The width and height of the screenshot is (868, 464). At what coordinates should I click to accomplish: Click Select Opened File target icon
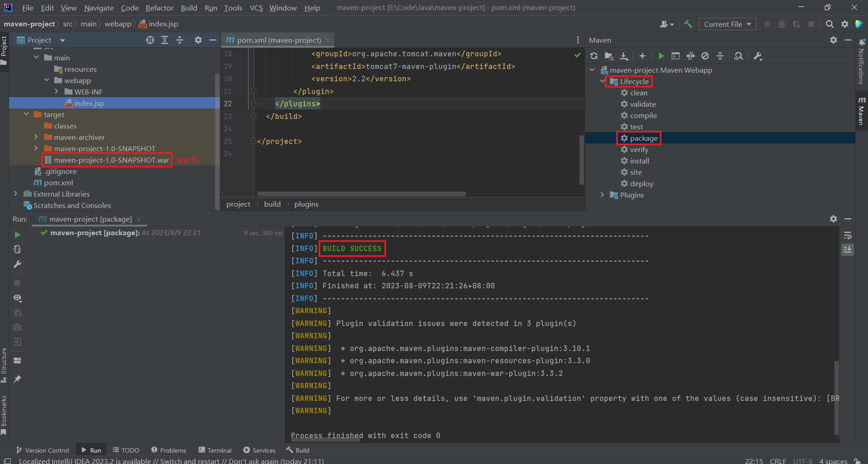point(150,40)
